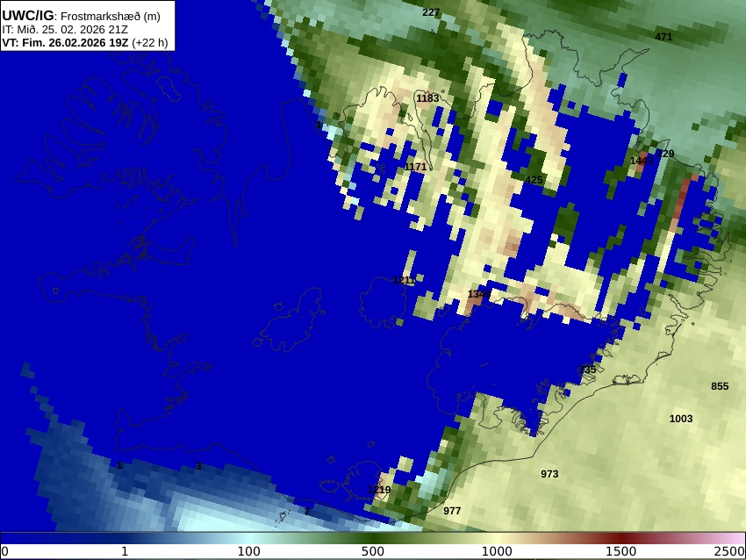
Task: Click the map value 973
Action: coord(549,474)
